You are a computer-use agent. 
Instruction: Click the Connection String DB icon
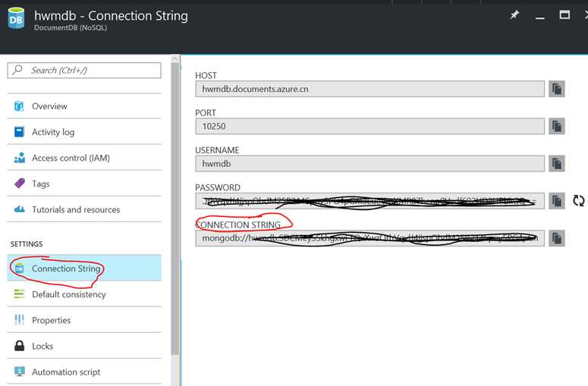click(x=19, y=268)
